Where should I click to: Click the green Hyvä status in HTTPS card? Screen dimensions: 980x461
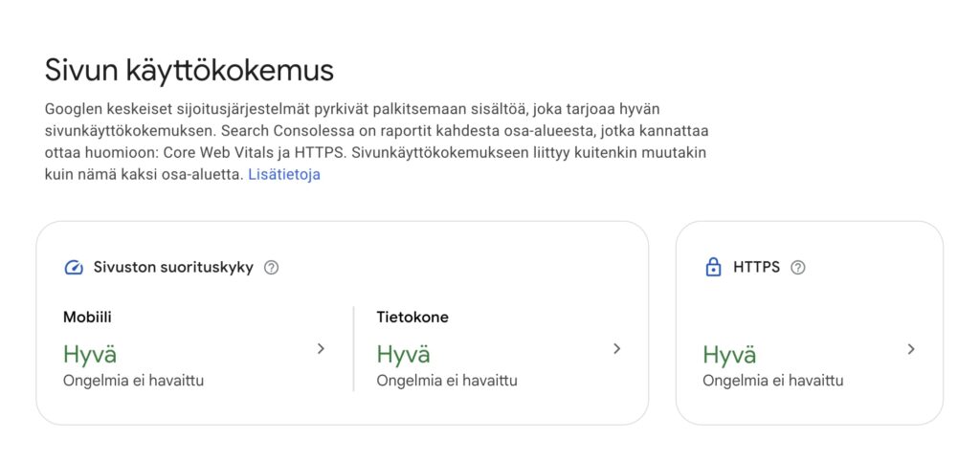coord(729,355)
